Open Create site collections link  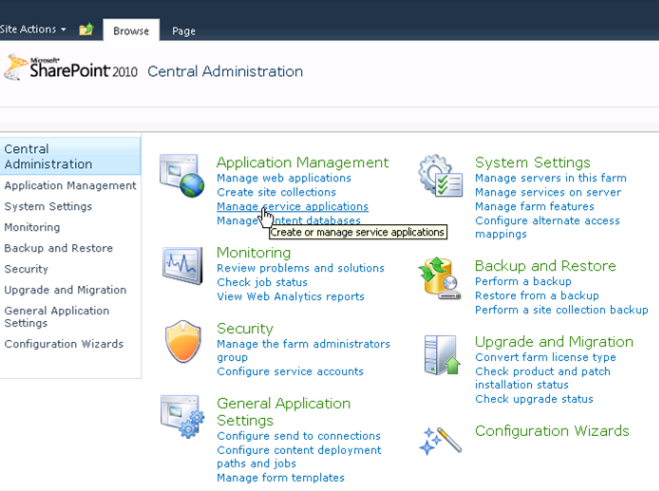point(276,192)
